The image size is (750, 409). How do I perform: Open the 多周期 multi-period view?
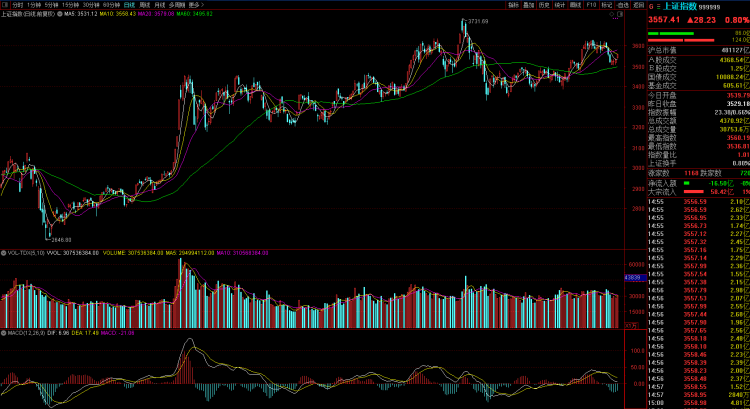[177, 5]
